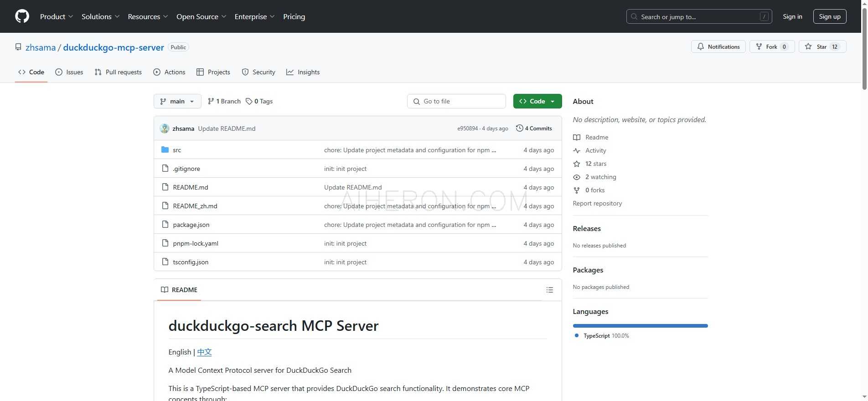Select the Code tab

click(x=31, y=72)
